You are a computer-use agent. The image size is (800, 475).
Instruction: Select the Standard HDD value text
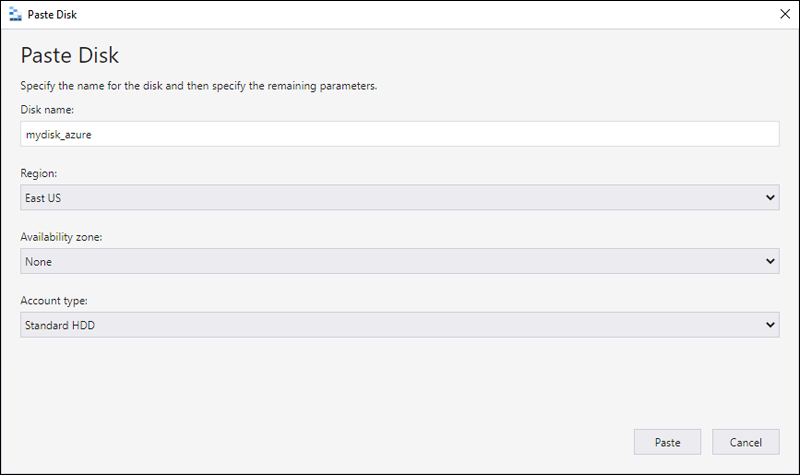pos(59,325)
